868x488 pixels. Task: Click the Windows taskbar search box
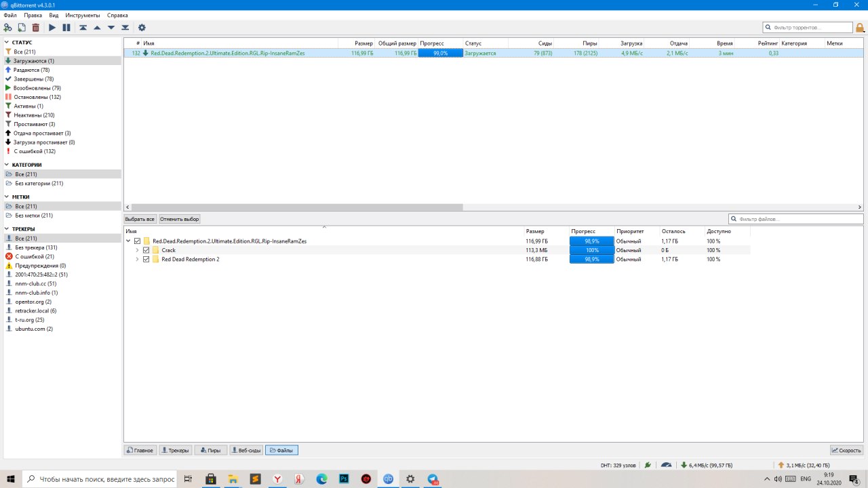pyautogui.click(x=100, y=479)
